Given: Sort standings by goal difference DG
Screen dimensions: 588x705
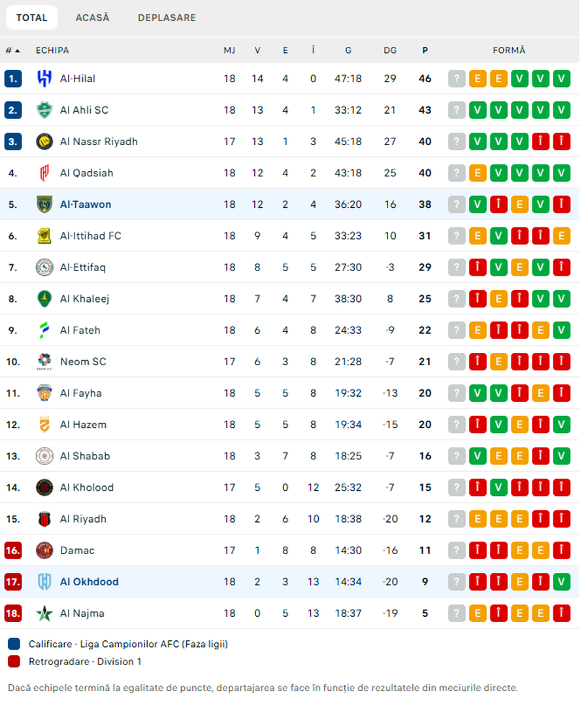Looking at the screenshot, I should click(390, 50).
